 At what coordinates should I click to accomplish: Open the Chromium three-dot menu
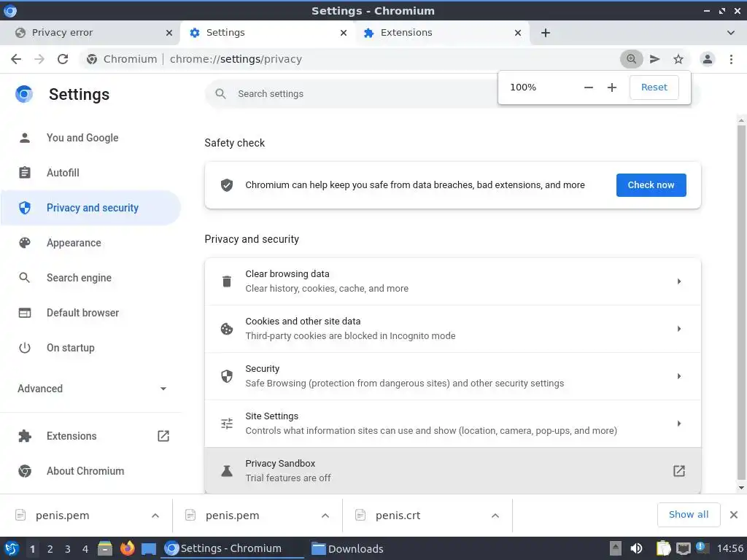coord(731,59)
